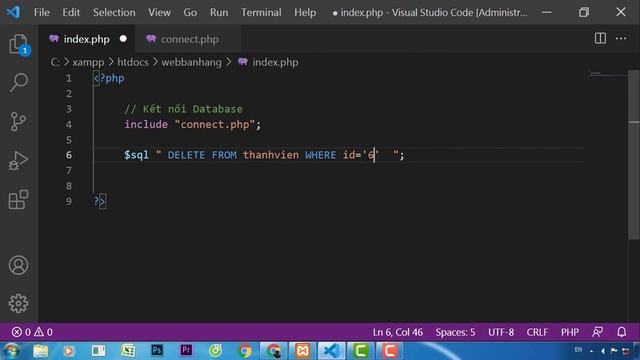Viewport: 640px width, 360px height.
Task: Switch to the index.php editor tab
Action: coord(86,39)
